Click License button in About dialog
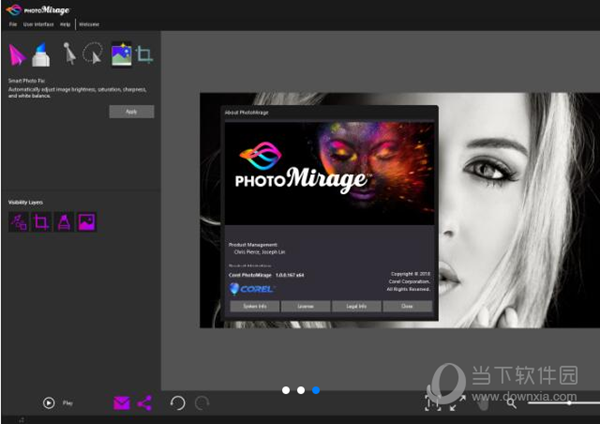 [x=305, y=306]
